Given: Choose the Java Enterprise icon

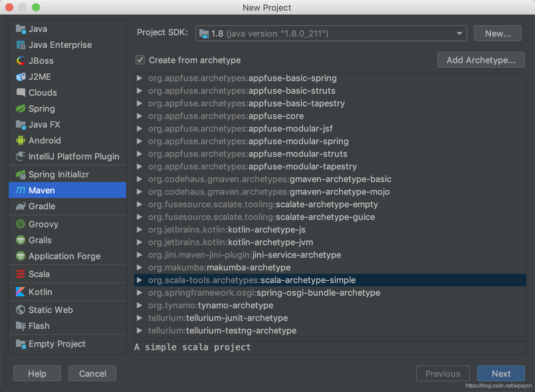Looking at the screenshot, I should (x=21, y=45).
